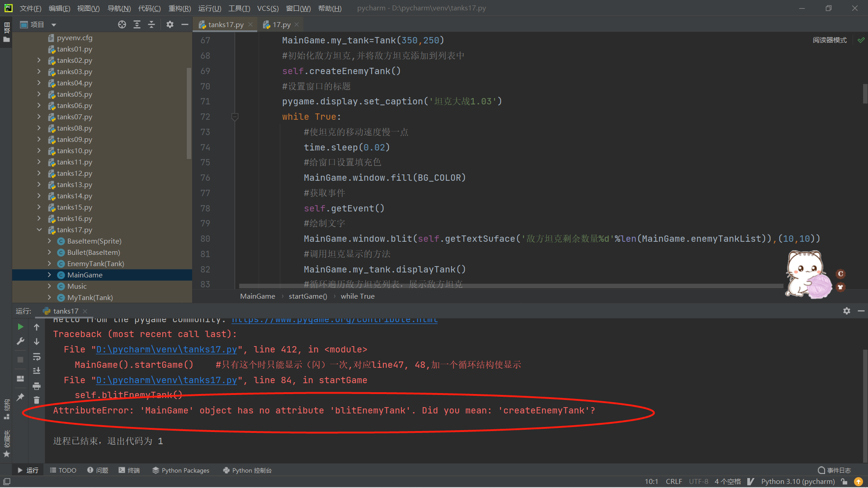This screenshot has width=868, height=488.
Task: Click the trash Clear All output icon
Action: pos(37,400)
